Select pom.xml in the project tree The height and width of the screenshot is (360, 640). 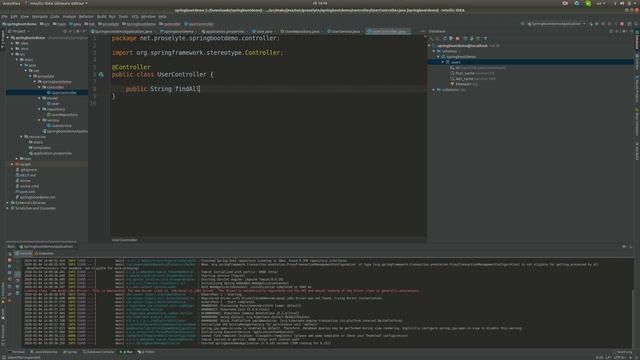click(x=25, y=191)
